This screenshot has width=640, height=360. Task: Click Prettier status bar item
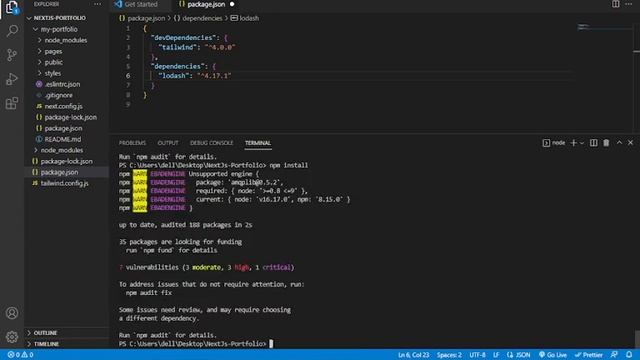589,355
